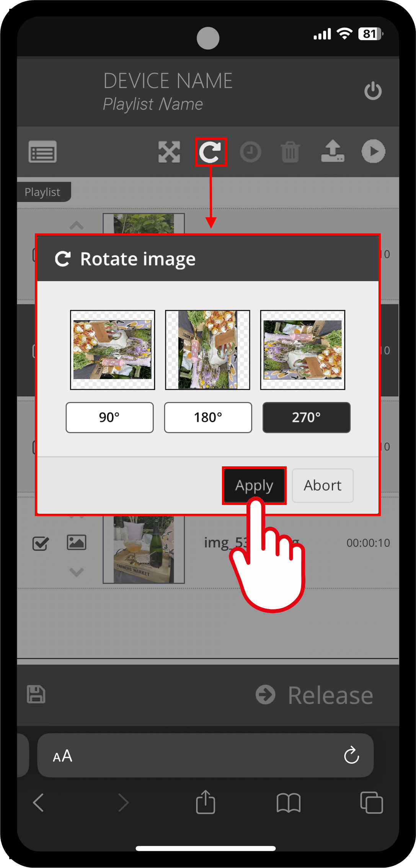Select the 270° rotation option

tap(306, 417)
